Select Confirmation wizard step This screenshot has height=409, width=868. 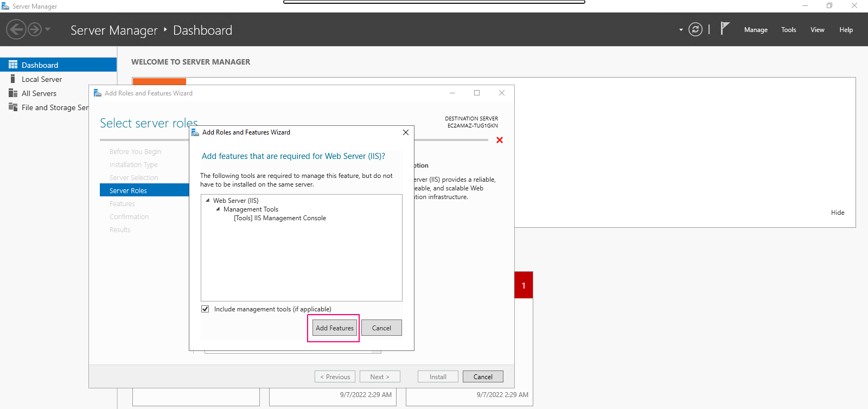click(129, 217)
